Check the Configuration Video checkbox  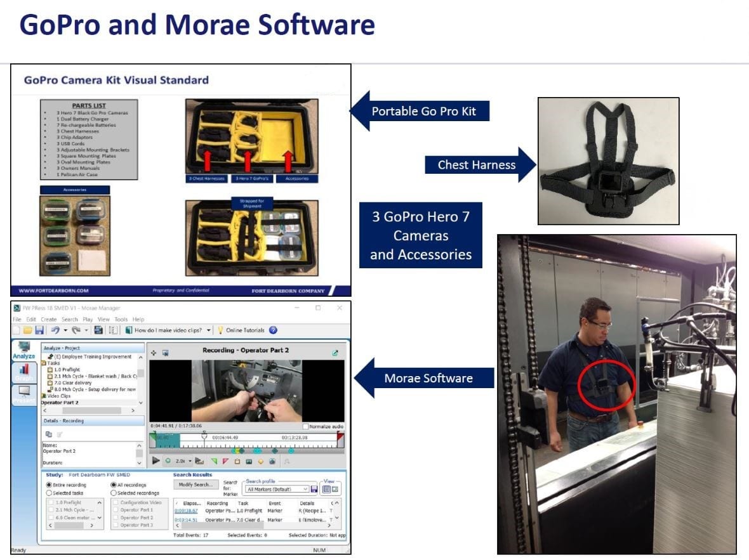pyautogui.click(x=116, y=502)
